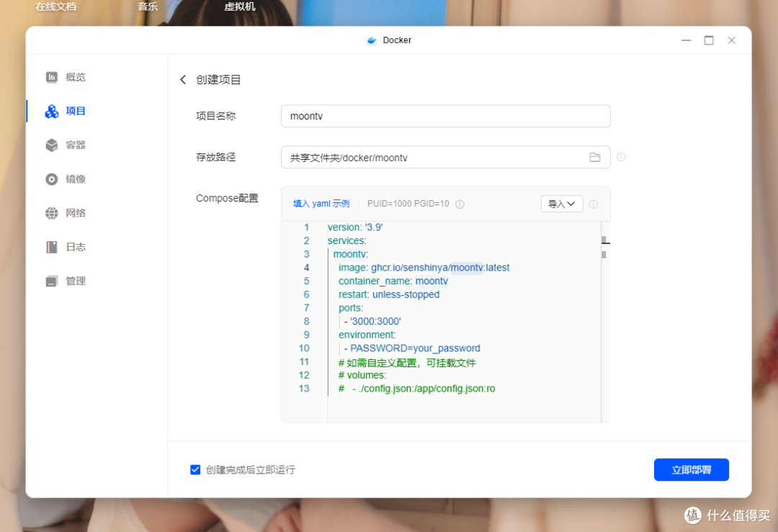Viewport: 778px width, 532px height.
Task: Go back using the arrow beside 创建项目
Action: pyautogui.click(x=183, y=79)
